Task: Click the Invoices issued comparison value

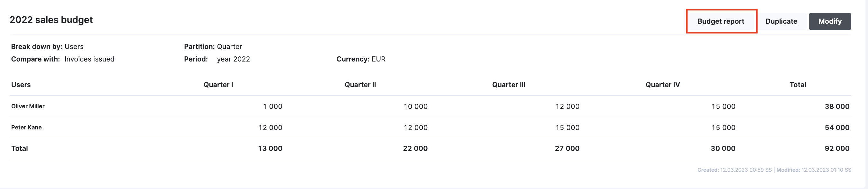Action: [89, 59]
